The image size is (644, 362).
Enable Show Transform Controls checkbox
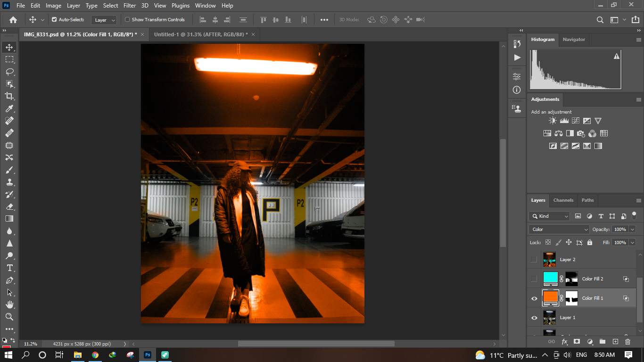[127, 20]
